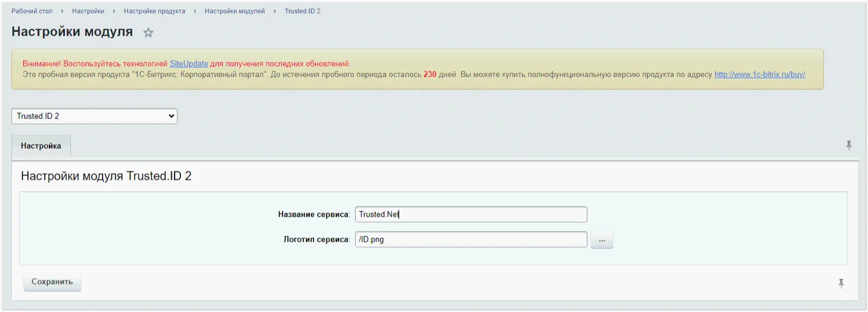Open the 1c-bitrix.ru/buy link
Image resolution: width=868 pixels, height=312 pixels.
click(760, 74)
